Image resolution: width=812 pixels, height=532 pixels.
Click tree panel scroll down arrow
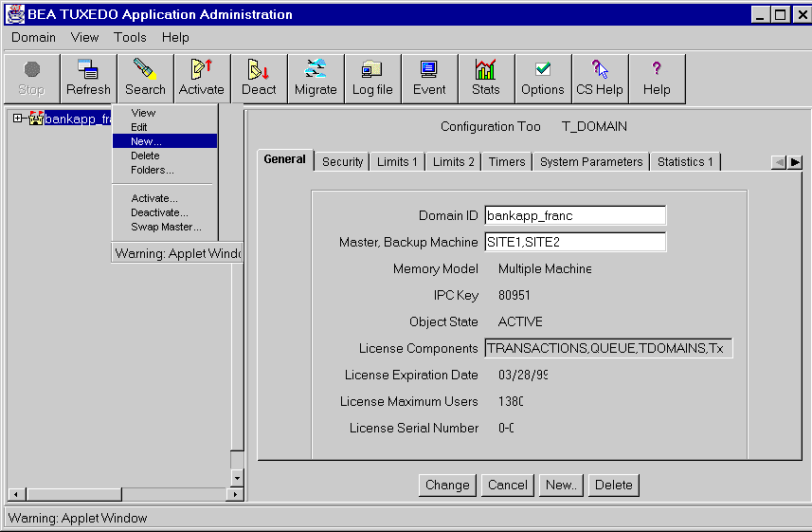(237, 478)
